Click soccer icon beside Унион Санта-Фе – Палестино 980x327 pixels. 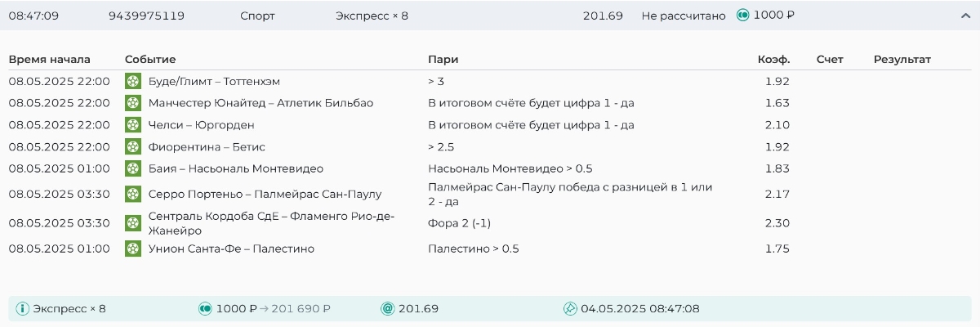point(133,249)
